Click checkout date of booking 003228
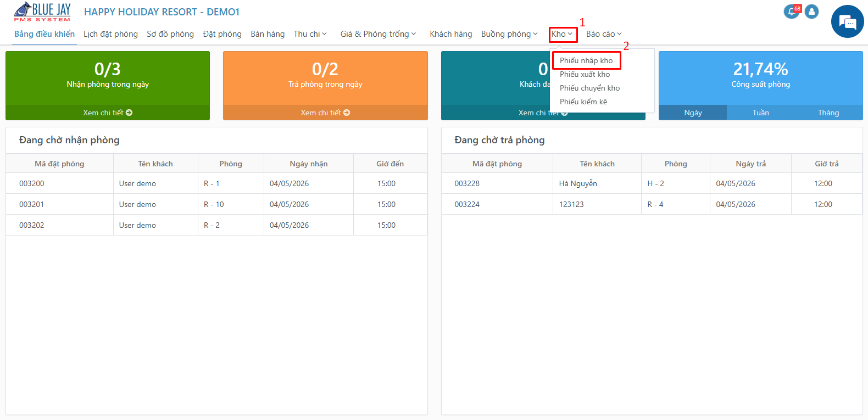Image resolution: width=868 pixels, height=420 pixels. tap(736, 183)
